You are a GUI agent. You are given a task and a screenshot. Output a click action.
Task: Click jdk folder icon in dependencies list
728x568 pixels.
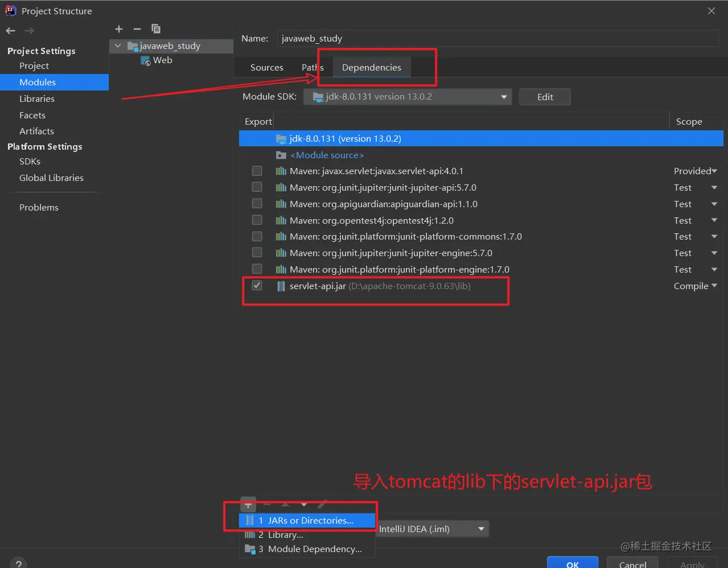[x=281, y=138]
